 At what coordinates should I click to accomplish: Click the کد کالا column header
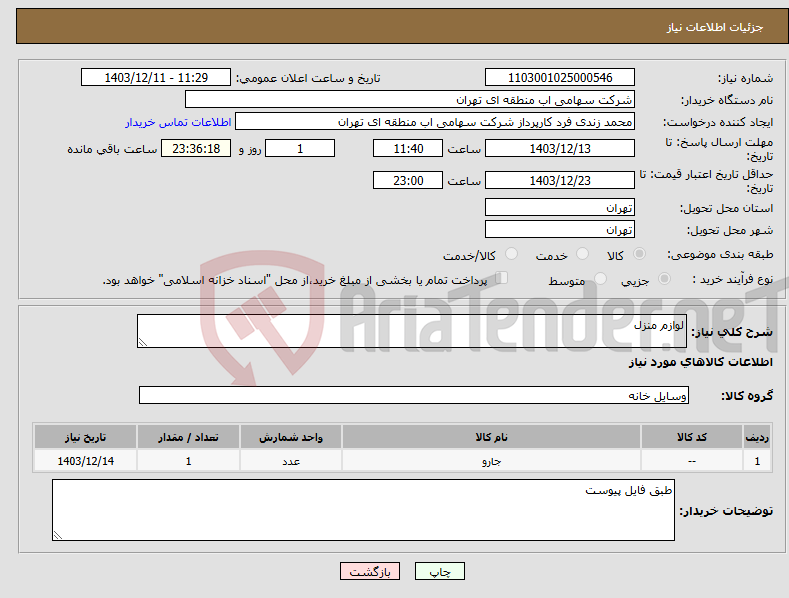point(692,437)
